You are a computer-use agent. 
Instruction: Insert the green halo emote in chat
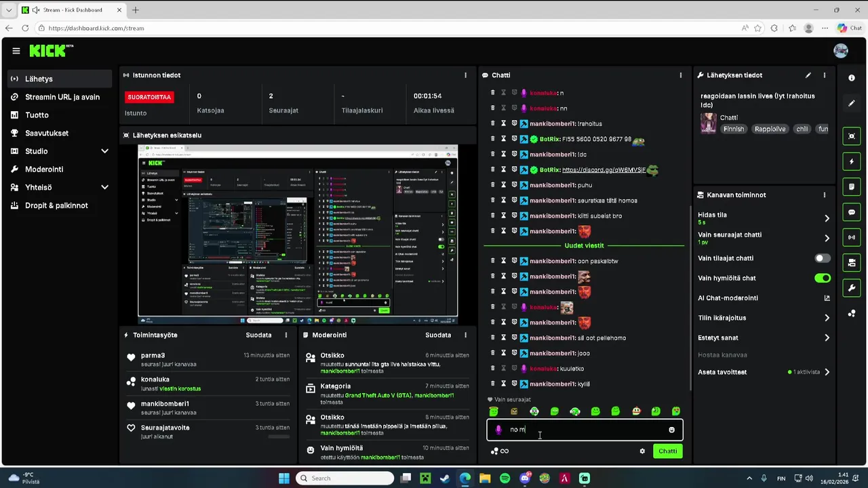point(494,411)
